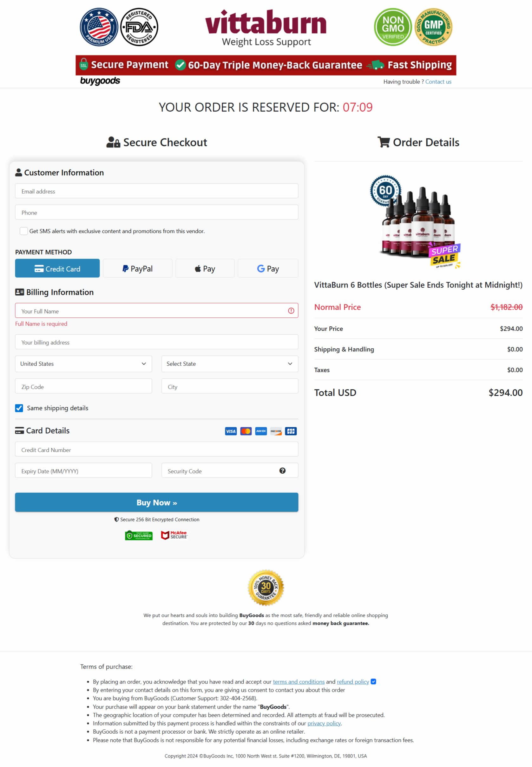Open the terms and conditions link

pyautogui.click(x=299, y=682)
